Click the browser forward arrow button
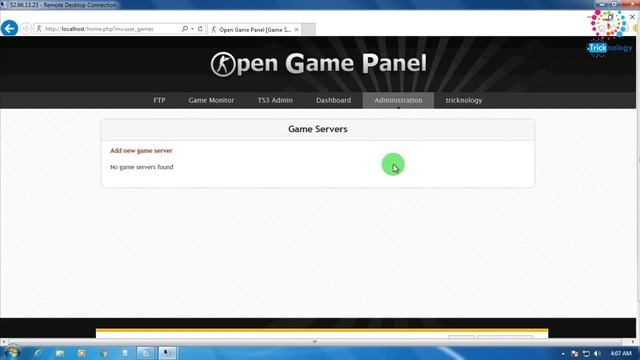 [26, 29]
